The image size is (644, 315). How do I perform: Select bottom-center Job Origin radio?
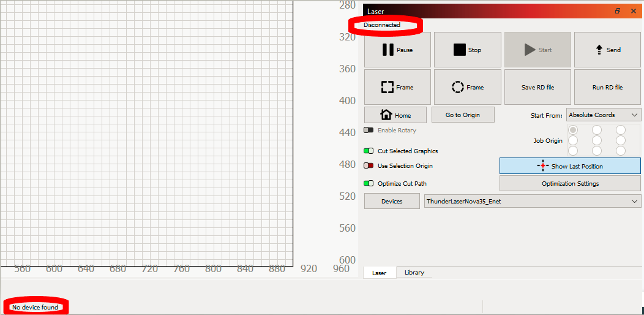pos(597,151)
